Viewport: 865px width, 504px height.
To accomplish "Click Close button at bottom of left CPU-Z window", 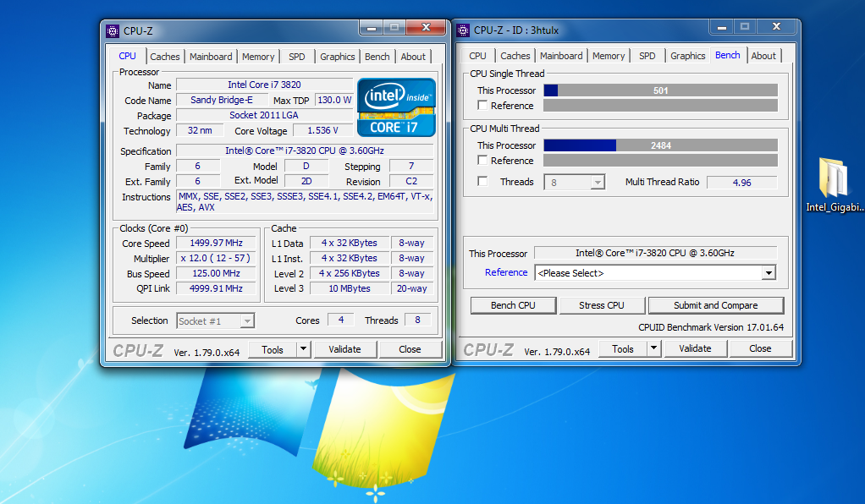I will tap(410, 349).
